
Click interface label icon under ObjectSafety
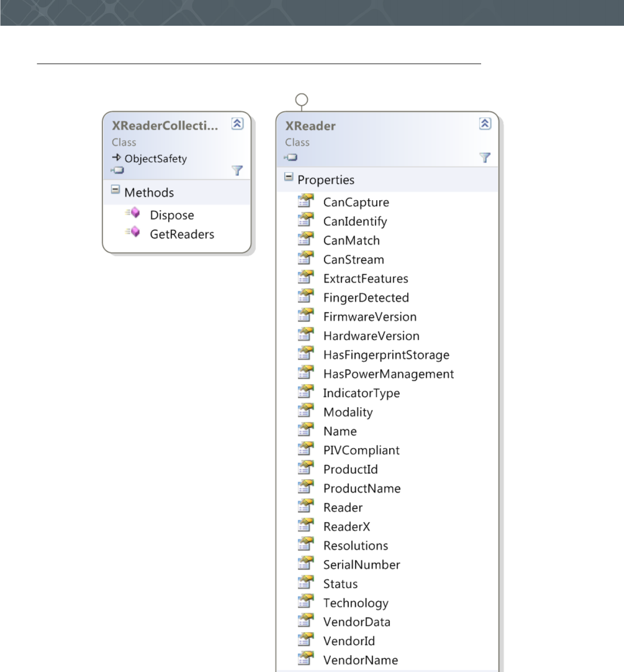pyautogui.click(x=117, y=170)
